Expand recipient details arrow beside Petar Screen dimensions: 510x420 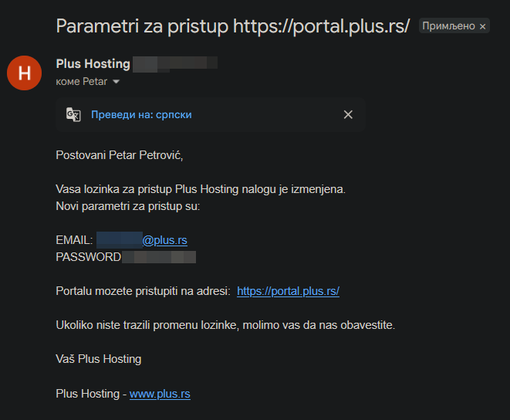coord(117,82)
